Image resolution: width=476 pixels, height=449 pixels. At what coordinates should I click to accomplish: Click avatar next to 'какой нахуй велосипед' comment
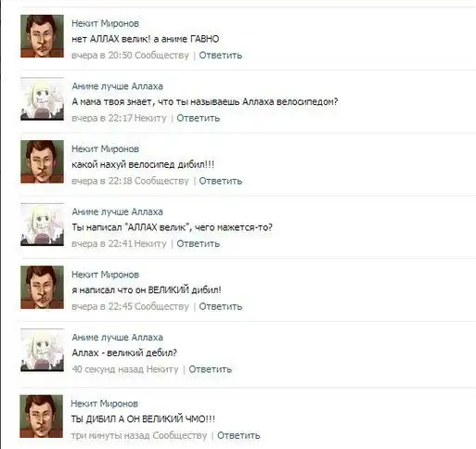tap(42, 161)
